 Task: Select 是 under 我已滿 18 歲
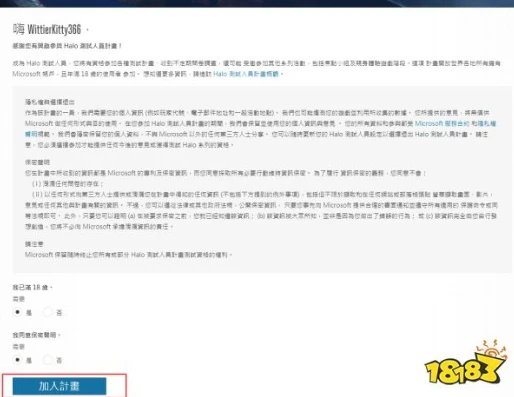coord(17,312)
